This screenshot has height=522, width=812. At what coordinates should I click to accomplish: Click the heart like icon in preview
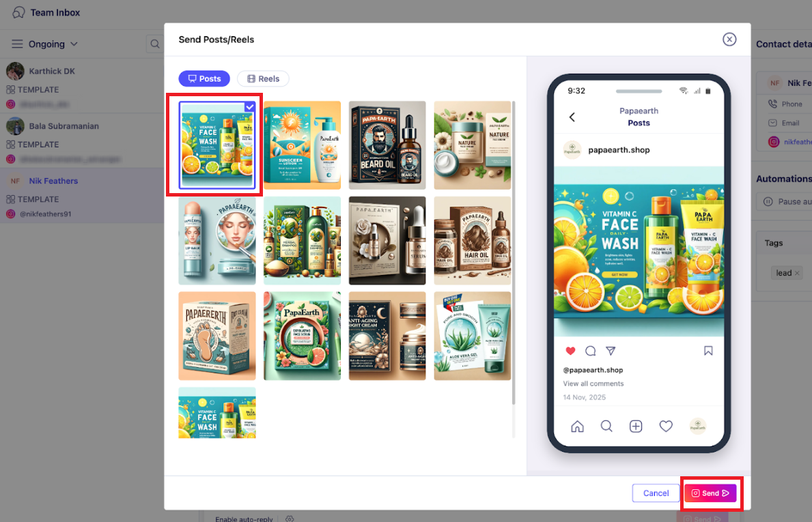coord(570,351)
